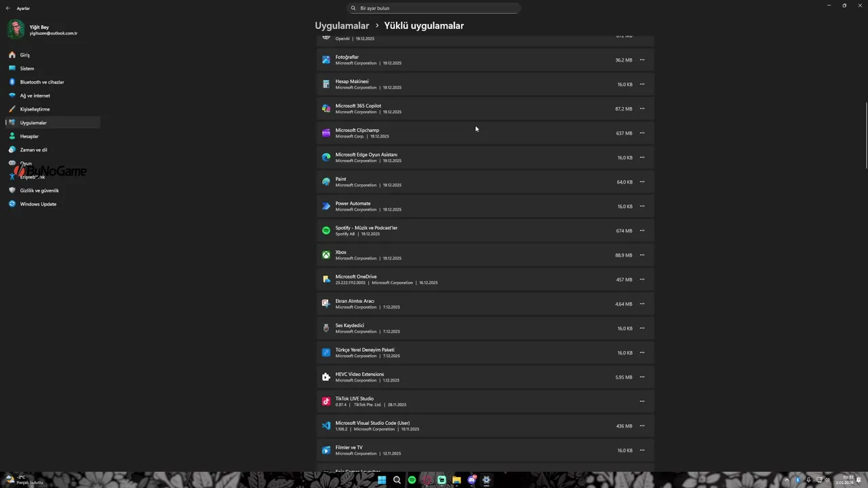Click the TikTok LIVE Studio icon

tap(326, 401)
